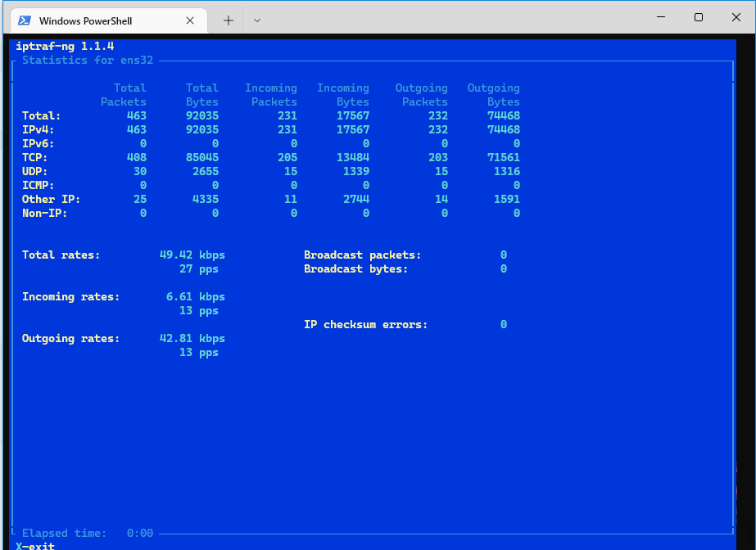Image resolution: width=756 pixels, height=550 pixels.
Task: Click the Other IP outgoing bytes 1591
Action: click(x=507, y=200)
